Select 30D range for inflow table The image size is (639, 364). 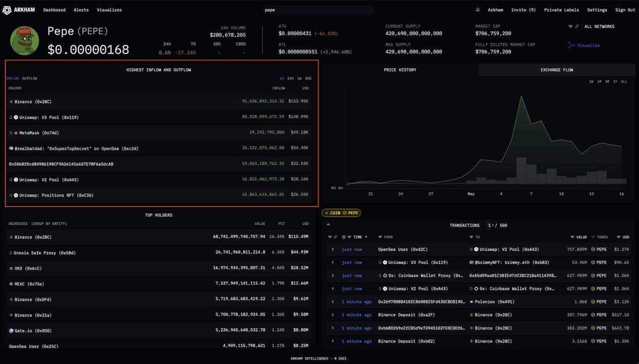[x=308, y=78]
